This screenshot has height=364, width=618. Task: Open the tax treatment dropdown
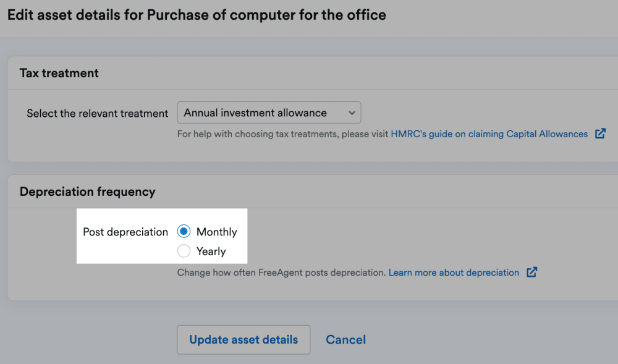point(269,113)
